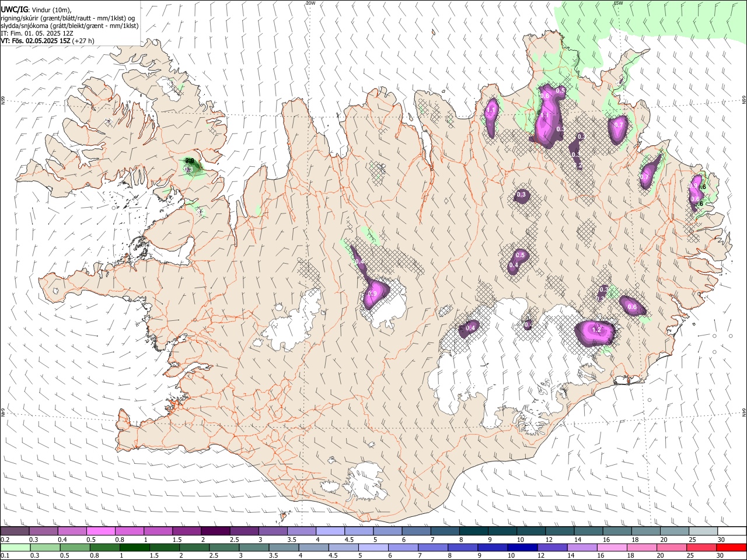This screenshot has width=747, height=560.
Task: Click the 2–2.5 swatch in lower rain scale
Action: coord(194,547)
